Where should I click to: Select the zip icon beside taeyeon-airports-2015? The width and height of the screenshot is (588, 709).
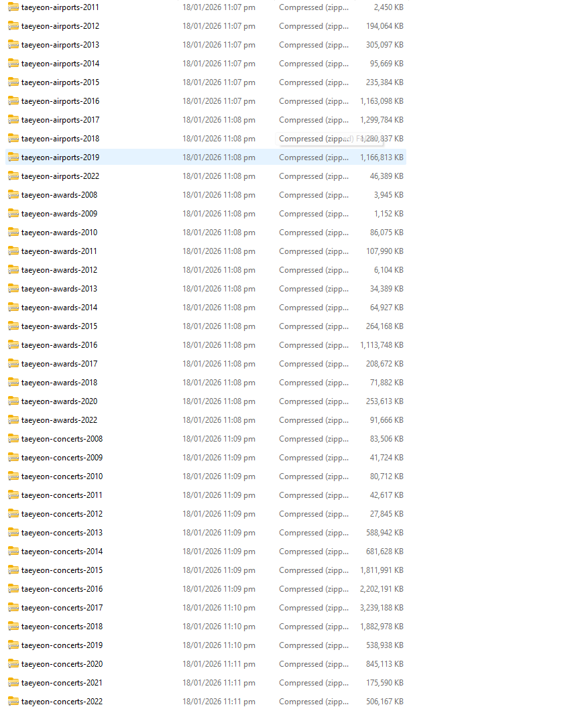[13, 82]
